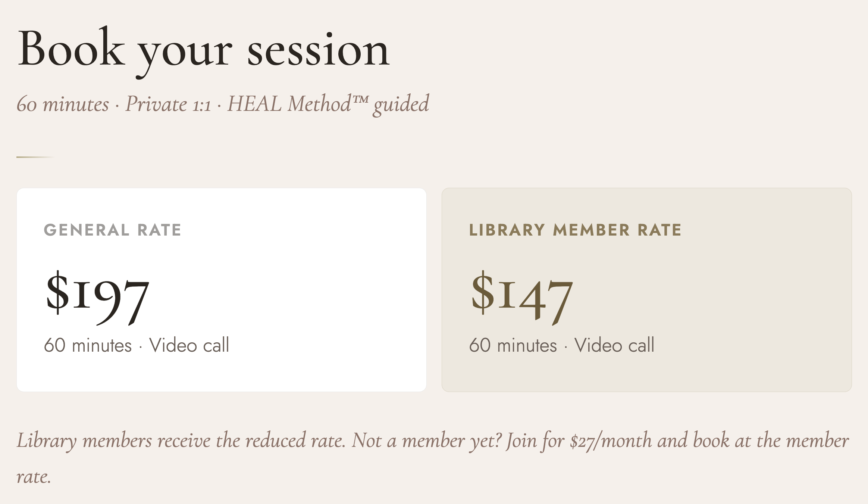
Task: Select the General Rate card
Action: click(222, 290)
